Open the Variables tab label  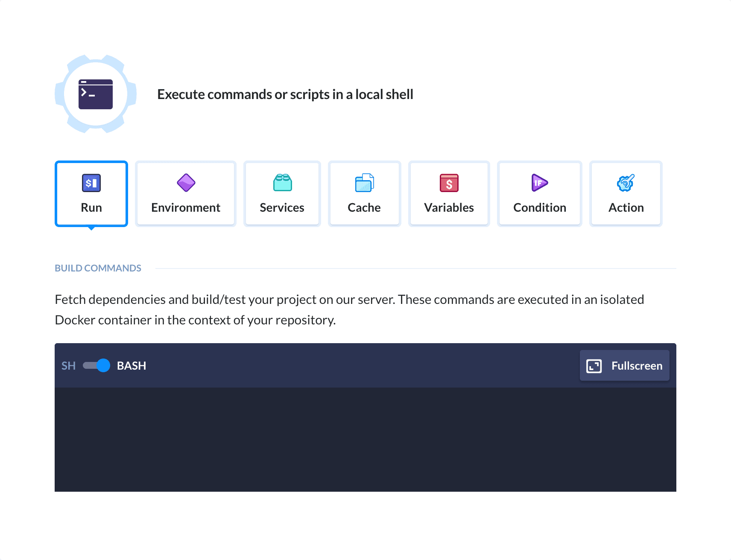[449, 208]
